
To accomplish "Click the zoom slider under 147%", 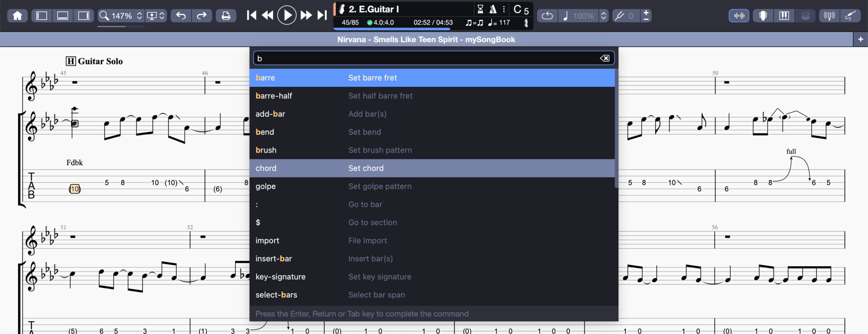I will pyautogui.click(x=121, y=26).
